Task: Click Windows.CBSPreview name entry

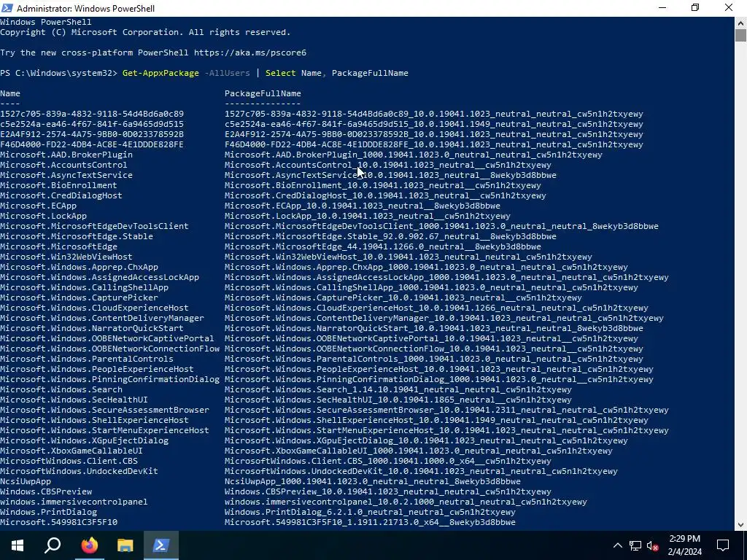Action: click(x=46, y=491)
